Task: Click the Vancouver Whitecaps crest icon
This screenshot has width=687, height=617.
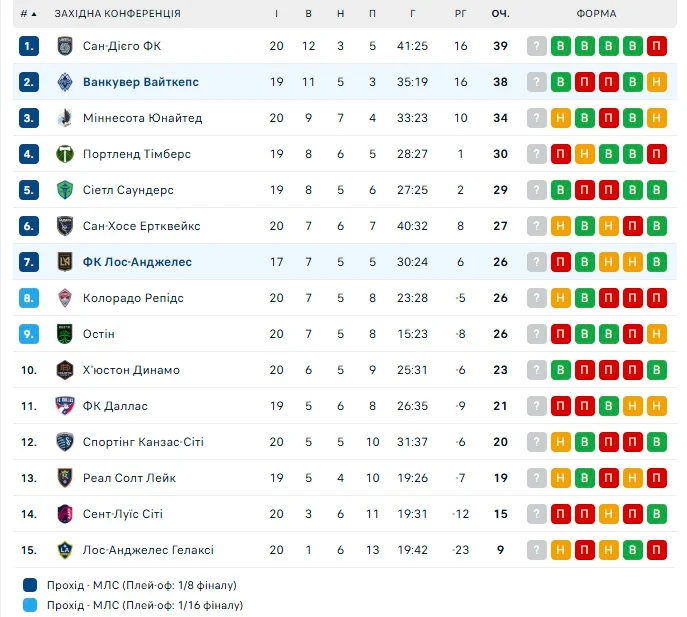Action: click(x=65, y=82)
